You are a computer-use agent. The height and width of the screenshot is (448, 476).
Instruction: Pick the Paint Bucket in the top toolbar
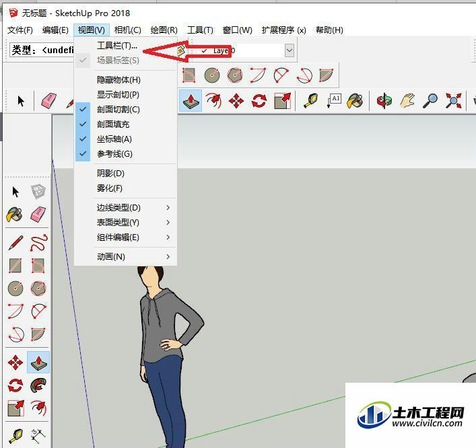pyautogui.click(x=355, y=101)
